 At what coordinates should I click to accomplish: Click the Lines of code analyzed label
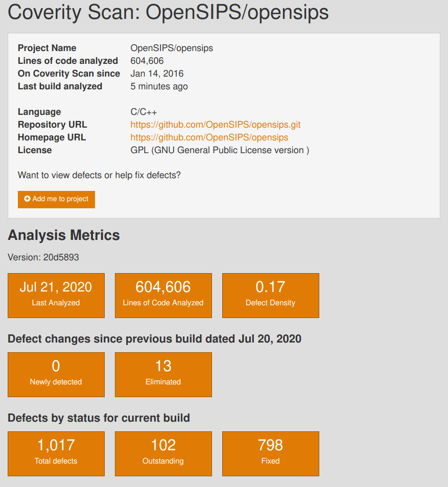coord(68,61)
